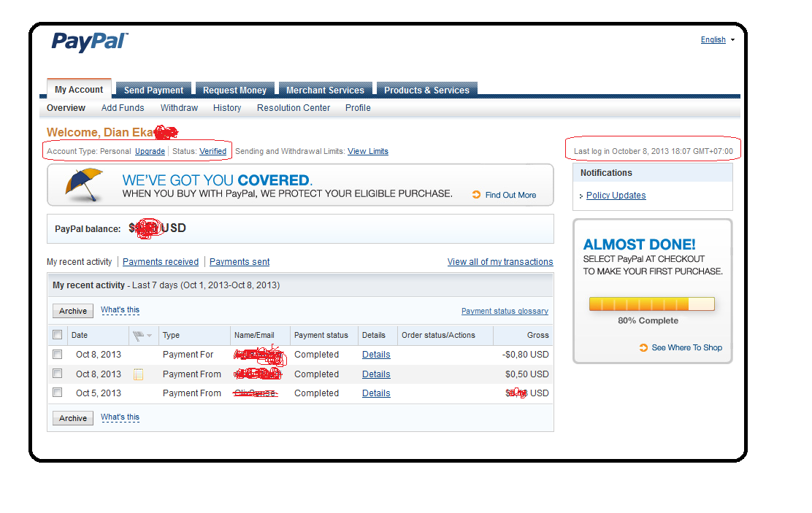Click the Name/Email column header
Screen dimensions: 812x513
click(x=254, y=336)
